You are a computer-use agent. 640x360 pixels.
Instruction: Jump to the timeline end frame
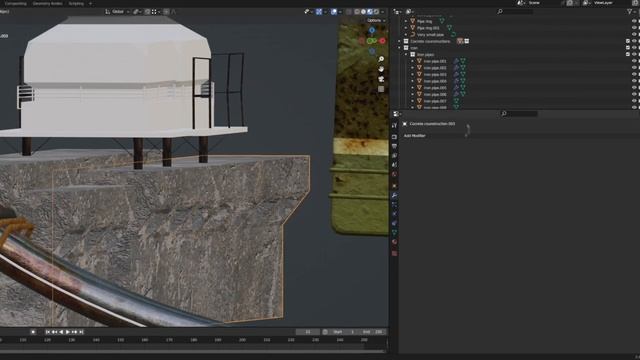(x=81, y=332)
